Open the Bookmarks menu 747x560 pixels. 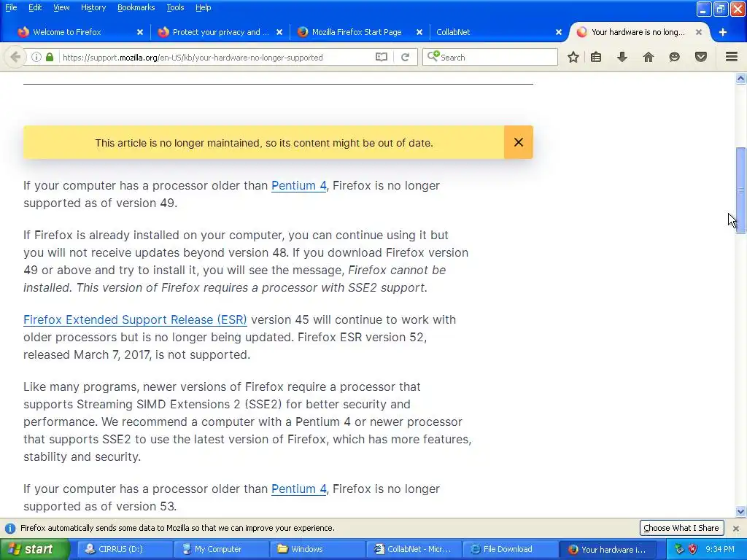coord(136,7)
